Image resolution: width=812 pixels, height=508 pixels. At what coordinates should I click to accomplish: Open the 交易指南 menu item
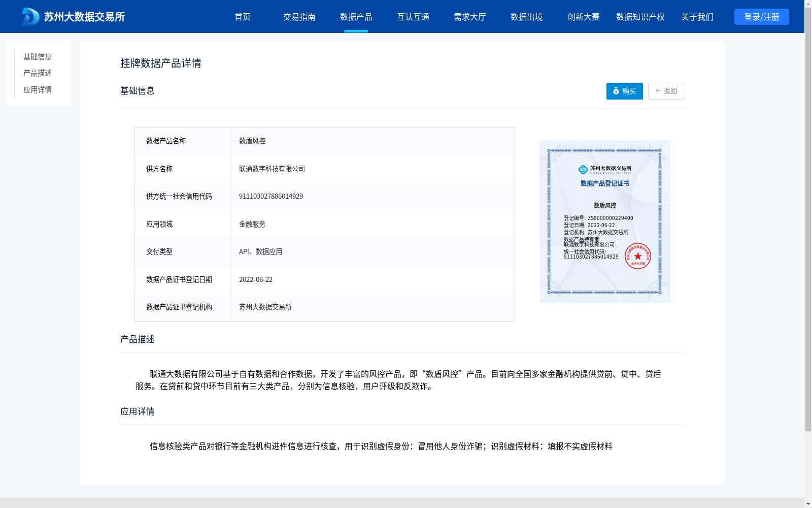[299, 17]
